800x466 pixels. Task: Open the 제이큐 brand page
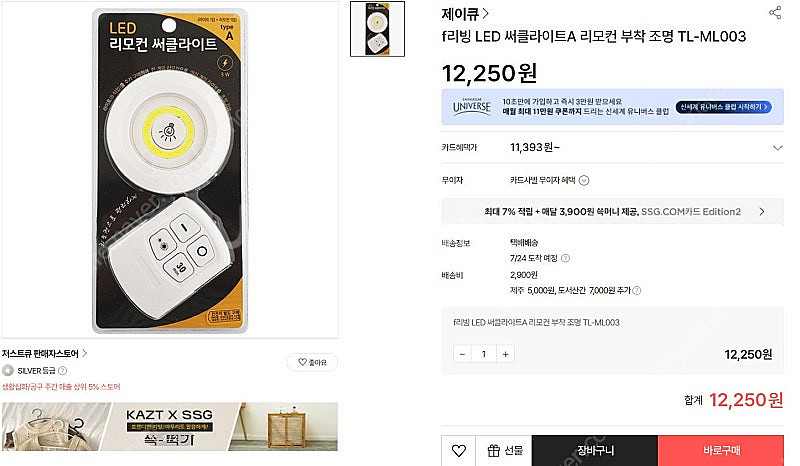click(x=465, y=14)
